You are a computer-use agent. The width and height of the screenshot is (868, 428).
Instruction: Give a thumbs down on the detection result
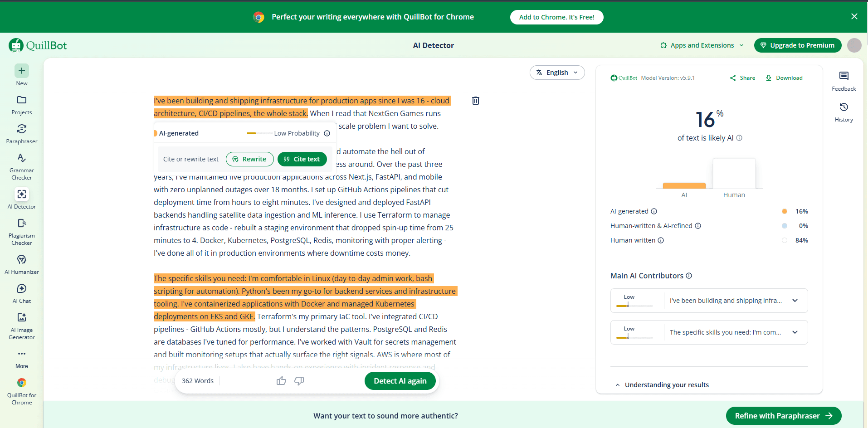click(x=299, y=381)
